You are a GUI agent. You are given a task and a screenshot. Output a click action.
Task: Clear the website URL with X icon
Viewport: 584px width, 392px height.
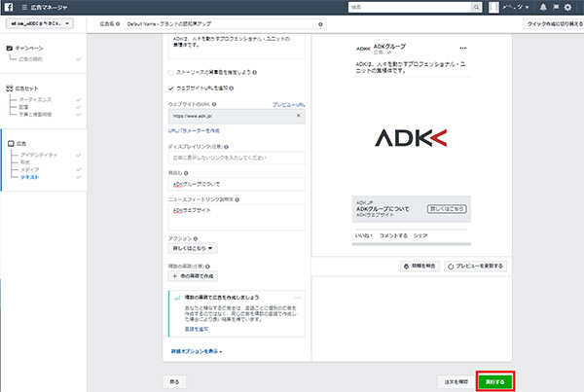pyautogui.click(x=299, y=116)
